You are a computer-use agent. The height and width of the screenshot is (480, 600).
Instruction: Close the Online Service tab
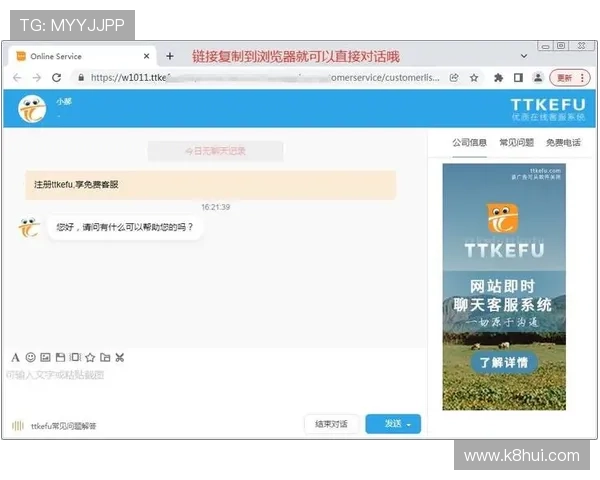147,56
